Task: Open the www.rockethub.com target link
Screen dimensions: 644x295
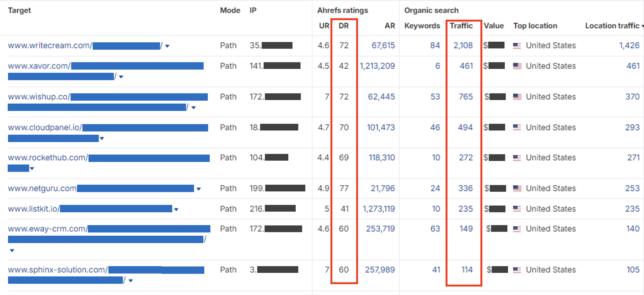Action: [47, 158]
